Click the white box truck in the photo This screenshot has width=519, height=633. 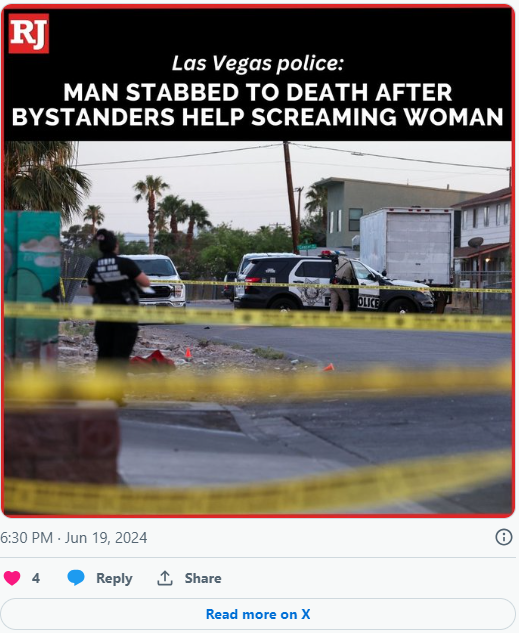pos(406,245)
